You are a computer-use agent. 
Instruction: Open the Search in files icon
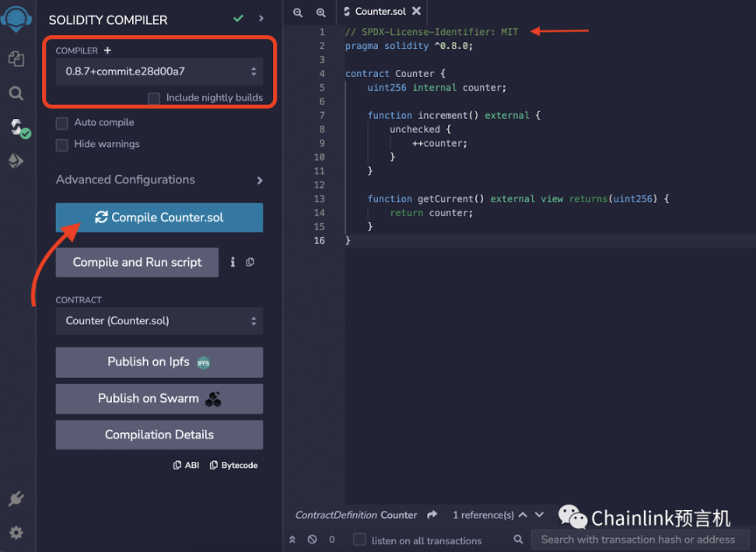pyautogui.click(x=16, y=93)
